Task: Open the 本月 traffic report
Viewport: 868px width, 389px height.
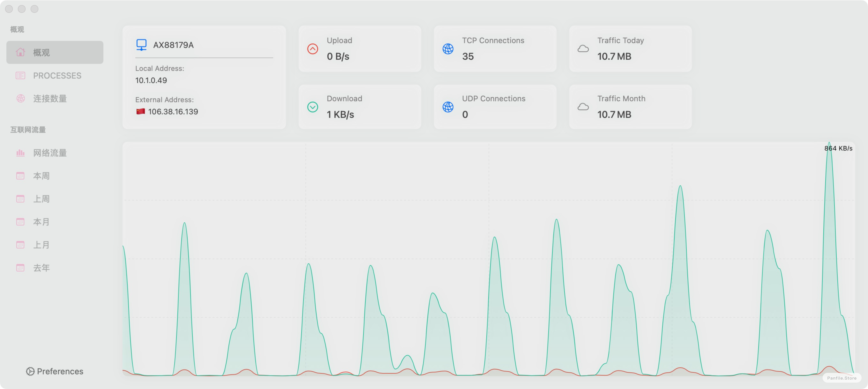Action: [55, 221]
